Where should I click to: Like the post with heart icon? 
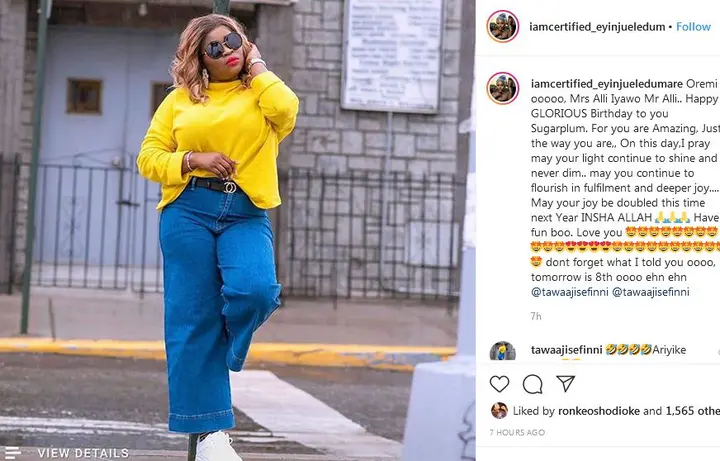pos(499,384)
